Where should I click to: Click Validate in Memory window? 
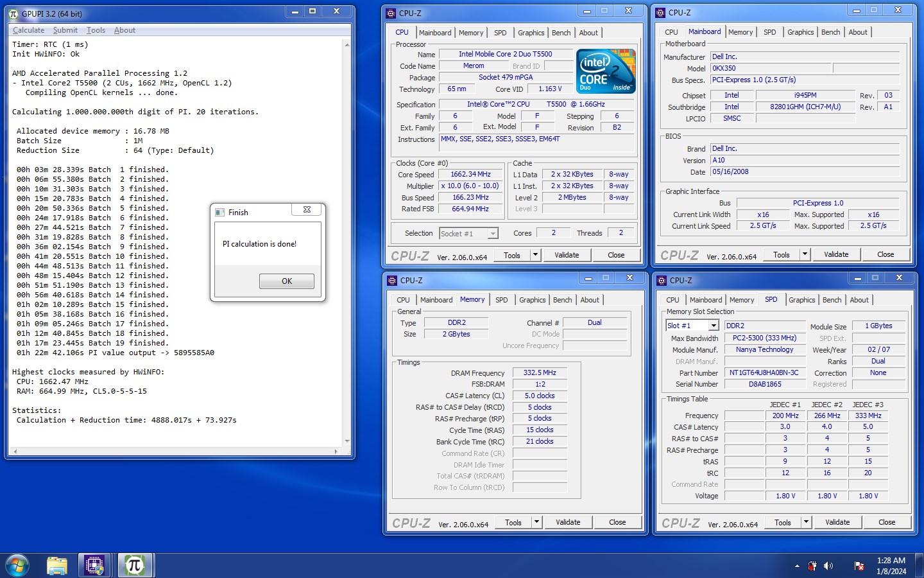[568, 522]
